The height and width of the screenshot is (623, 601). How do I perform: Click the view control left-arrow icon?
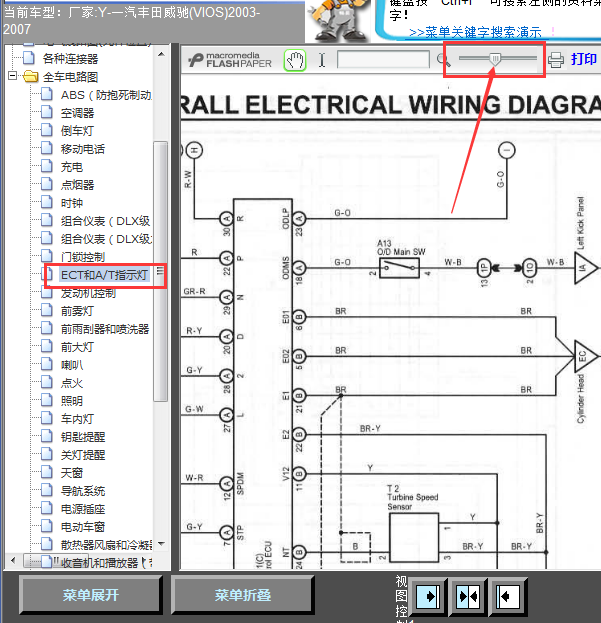508,596
